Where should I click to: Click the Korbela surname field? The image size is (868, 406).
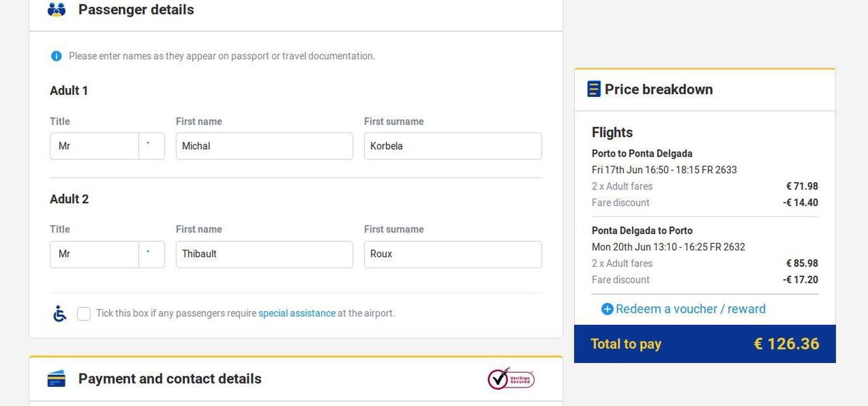pyautogui.click(x=452, y=146)
